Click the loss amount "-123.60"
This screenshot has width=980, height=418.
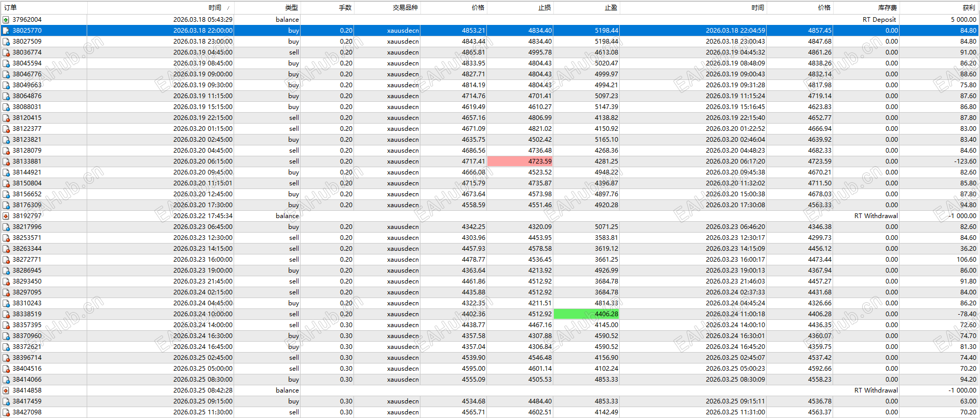click(965, 161)
